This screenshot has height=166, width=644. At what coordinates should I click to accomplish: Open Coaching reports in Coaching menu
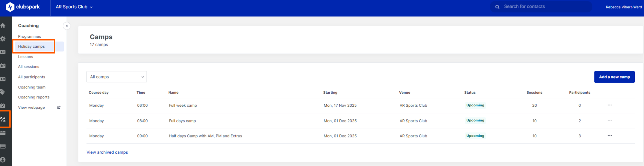34,97
